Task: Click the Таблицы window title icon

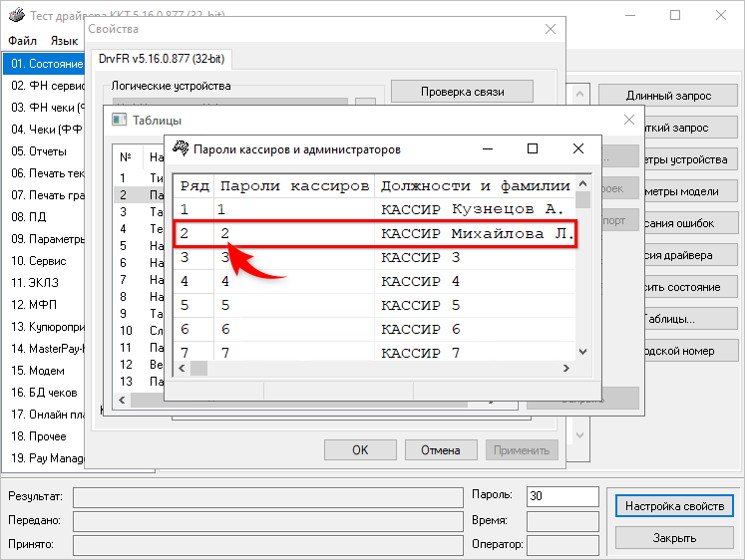Action: click(x=119, y=120)
